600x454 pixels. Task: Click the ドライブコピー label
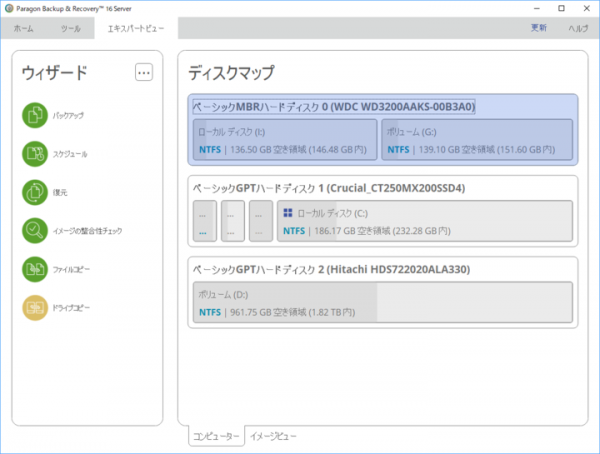71,308
